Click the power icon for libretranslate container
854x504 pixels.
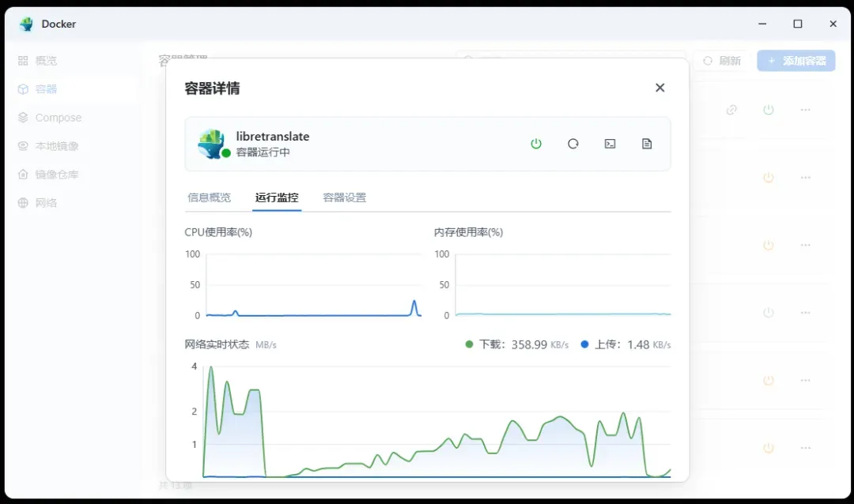tap(536, 144)
